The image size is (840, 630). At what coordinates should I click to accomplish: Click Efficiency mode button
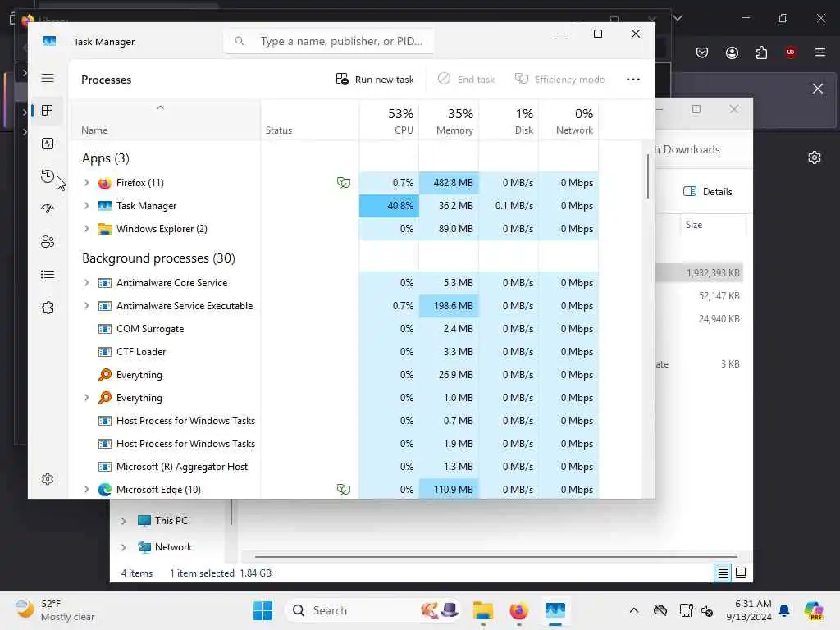click(x=559, y=80)
